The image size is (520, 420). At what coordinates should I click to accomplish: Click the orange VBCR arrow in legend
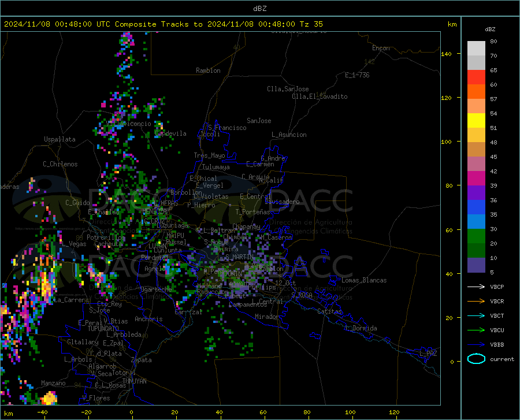pyautogui.click(x=476, y=301)
